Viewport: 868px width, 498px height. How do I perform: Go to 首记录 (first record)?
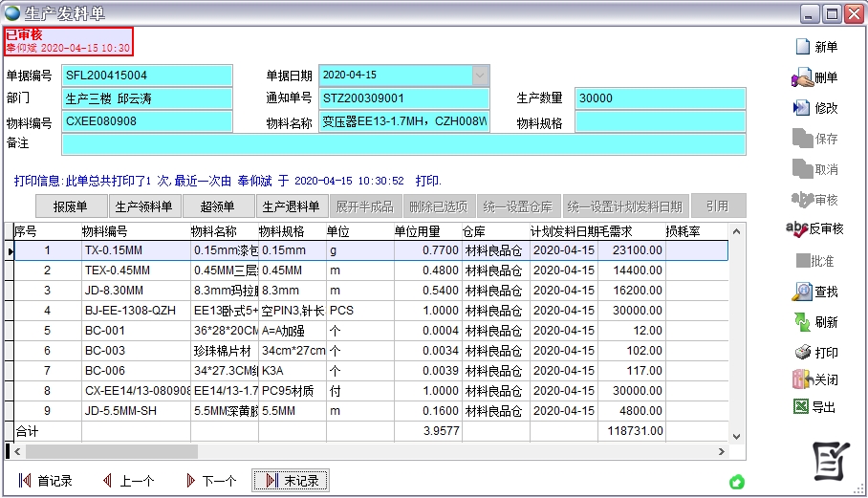(x=46, y=481)
